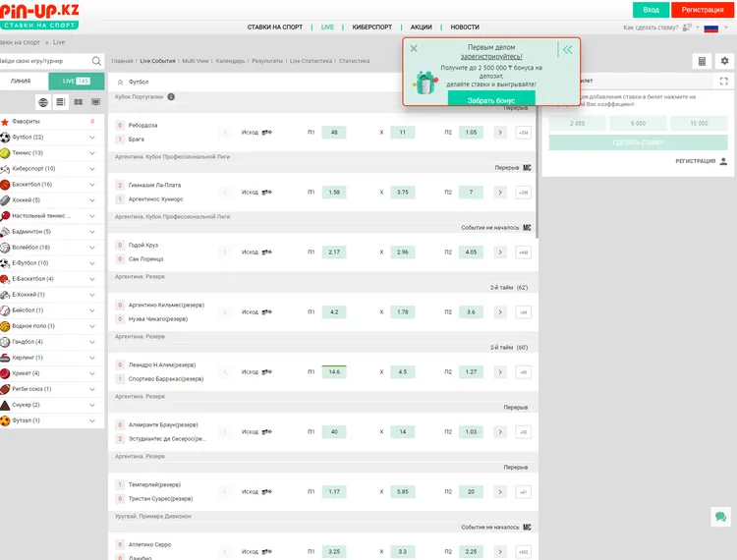Open the settings gear icon

pos(725,61)
